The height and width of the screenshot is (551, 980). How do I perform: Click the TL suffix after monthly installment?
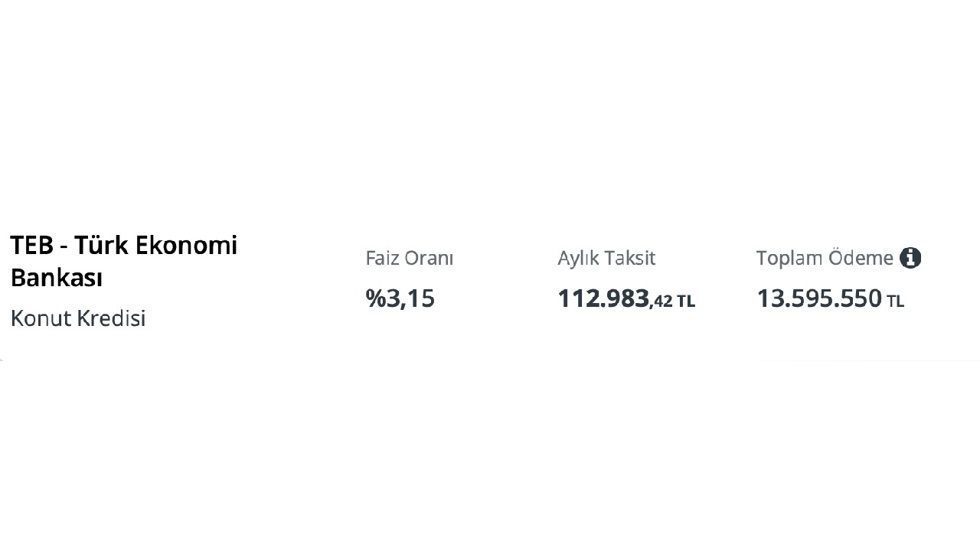pos(686,302)
